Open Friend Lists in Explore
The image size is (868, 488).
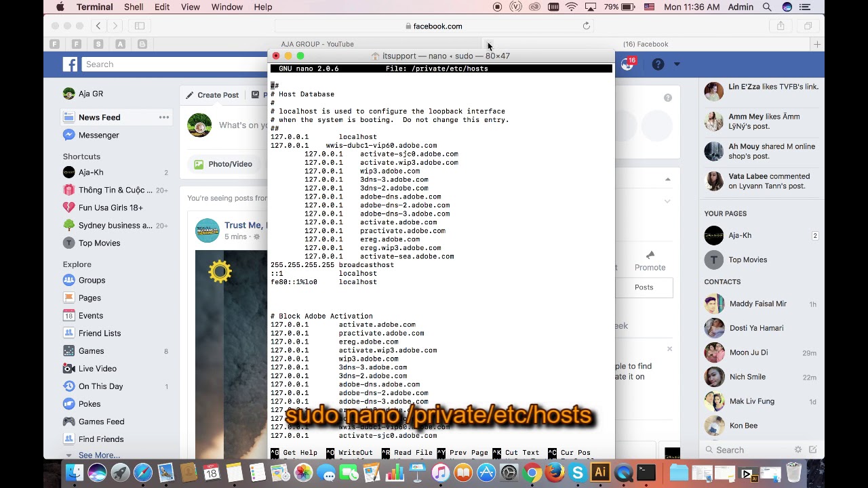coord(99,333)
